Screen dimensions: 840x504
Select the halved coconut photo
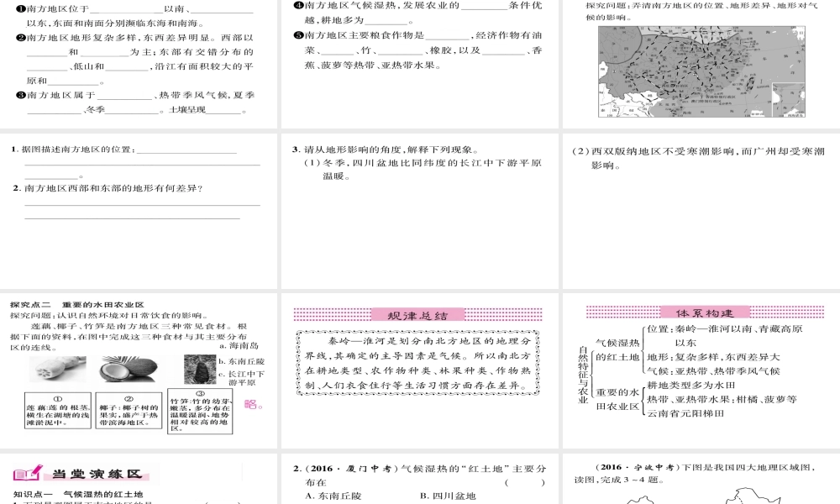[x=129, y=369]
